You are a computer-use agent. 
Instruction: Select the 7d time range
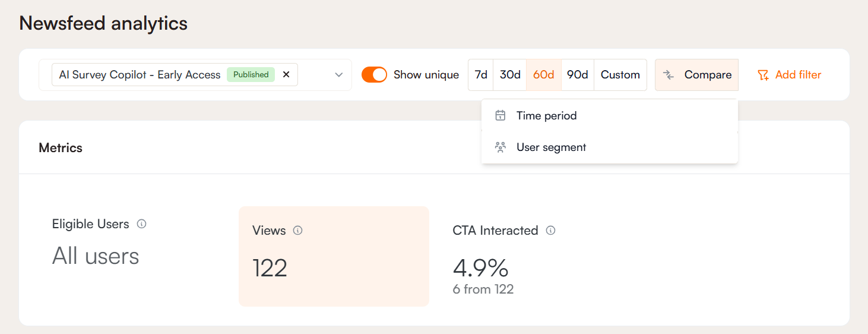(x=481, y=75)
